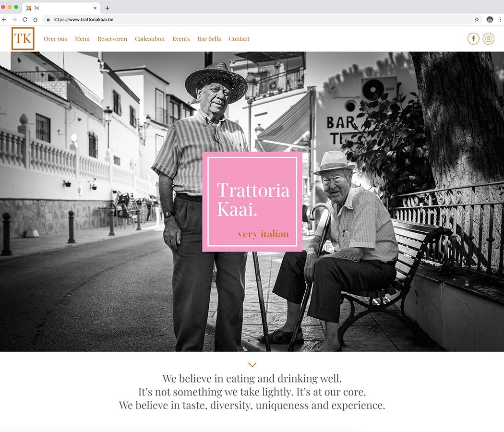Open the Facebook page icon
Image resolution: width=504 pixels, height=432 pixels.
coord(473,38)
